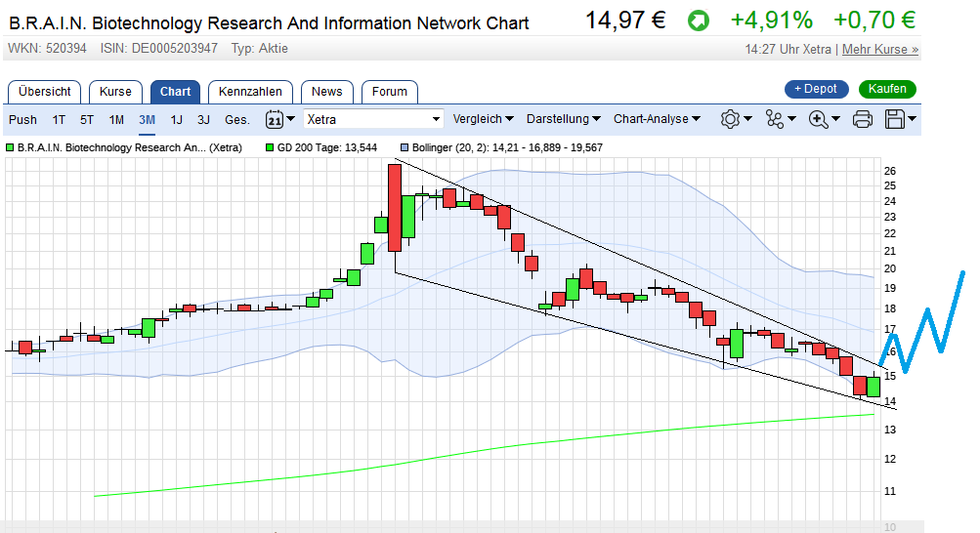The height and width of the screenshot is (533, 980).
Task: Open the Darstellung dropdown
Action: point(563,119)
